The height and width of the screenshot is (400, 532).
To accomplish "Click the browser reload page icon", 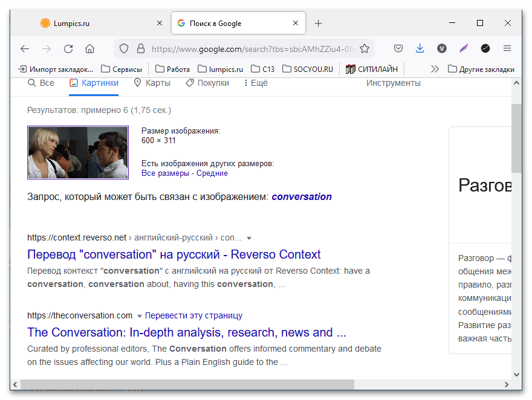I will 68,48.
